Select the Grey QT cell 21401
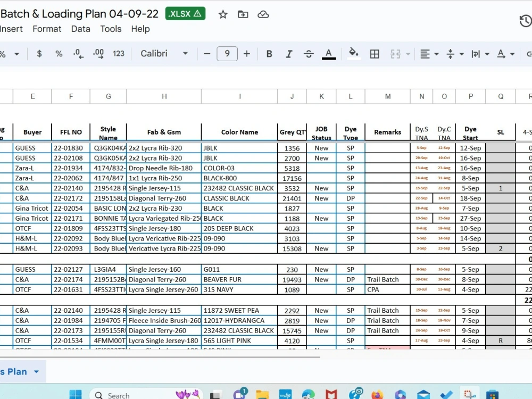This screenshot has width=532, height=399. (x=292, y=198)
